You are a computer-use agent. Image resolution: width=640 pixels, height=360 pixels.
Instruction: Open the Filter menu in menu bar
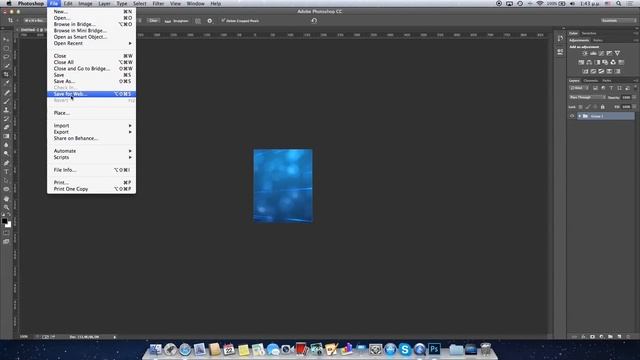(158, 3)
